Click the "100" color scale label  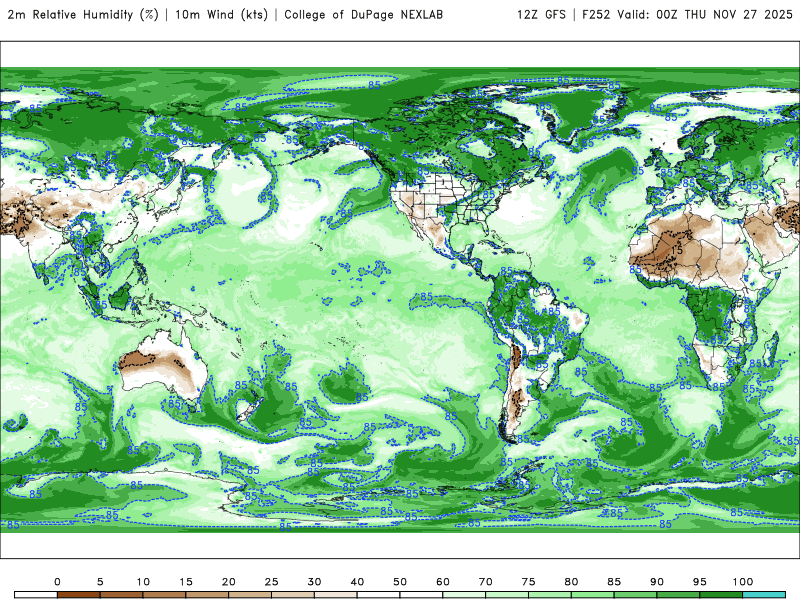click(x=743, y=582)
